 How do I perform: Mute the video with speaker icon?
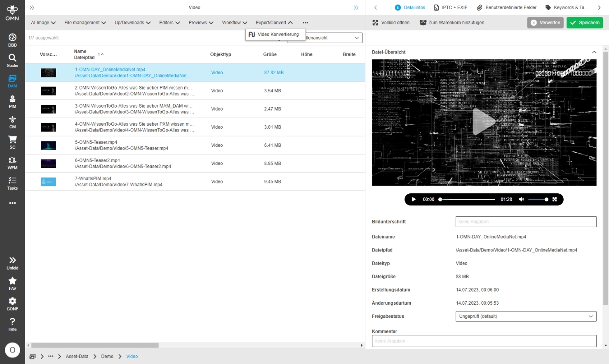click(x=521, y=200)
